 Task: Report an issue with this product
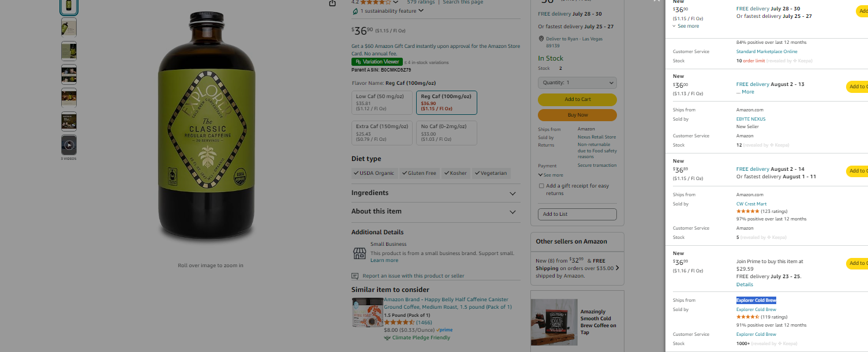tap(413, 276)
